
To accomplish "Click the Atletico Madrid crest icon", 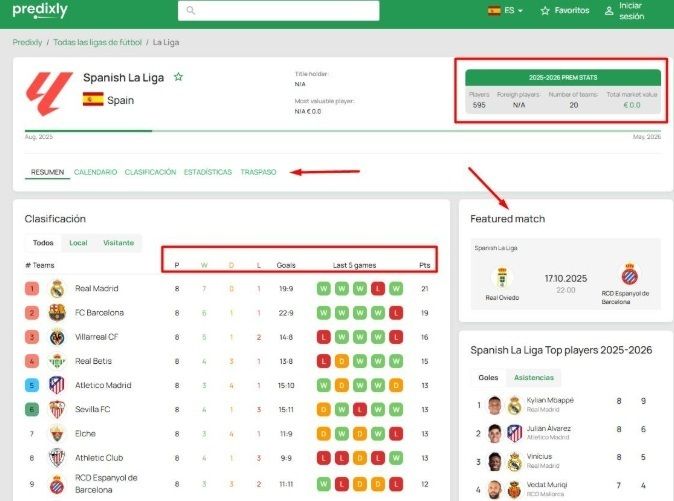I will 57,385.
